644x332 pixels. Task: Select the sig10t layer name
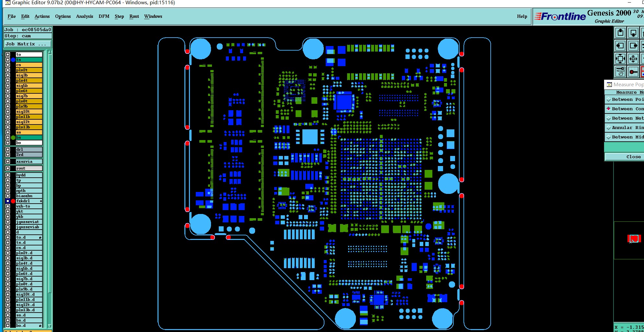point(29,112)
